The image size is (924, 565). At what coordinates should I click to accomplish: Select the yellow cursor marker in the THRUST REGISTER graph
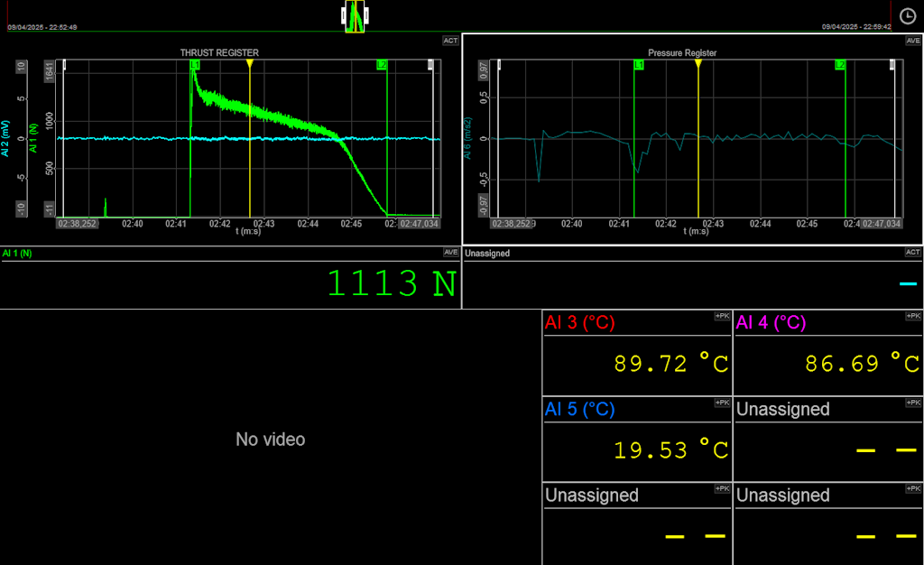250,63
